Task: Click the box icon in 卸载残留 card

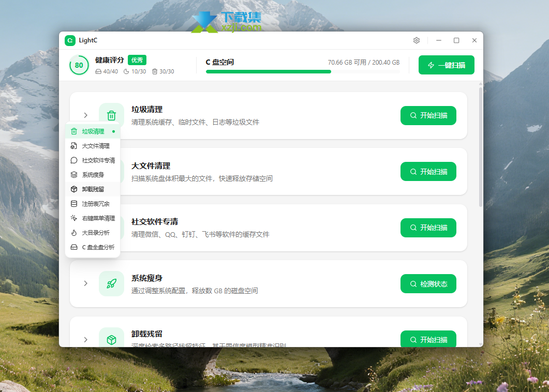Action: click(111, 339)
